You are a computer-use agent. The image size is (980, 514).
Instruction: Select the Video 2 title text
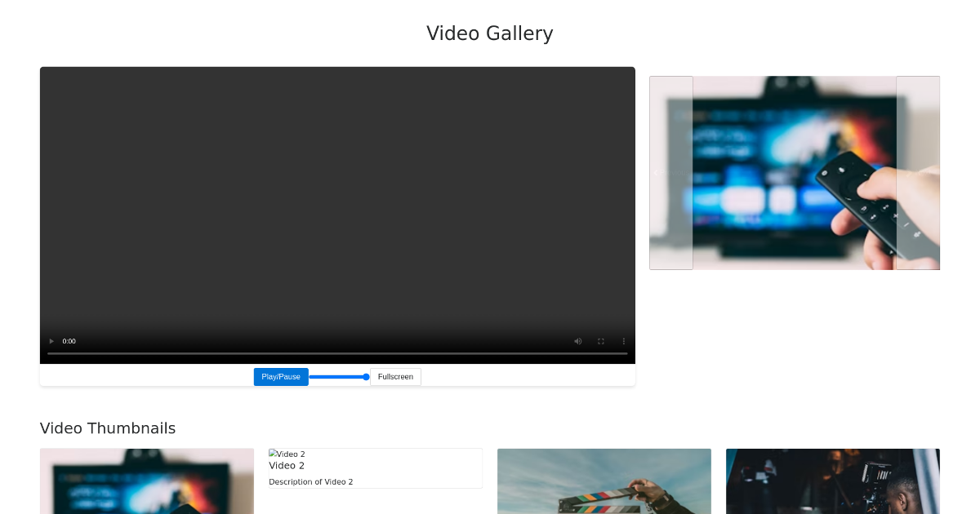point(287,466)
